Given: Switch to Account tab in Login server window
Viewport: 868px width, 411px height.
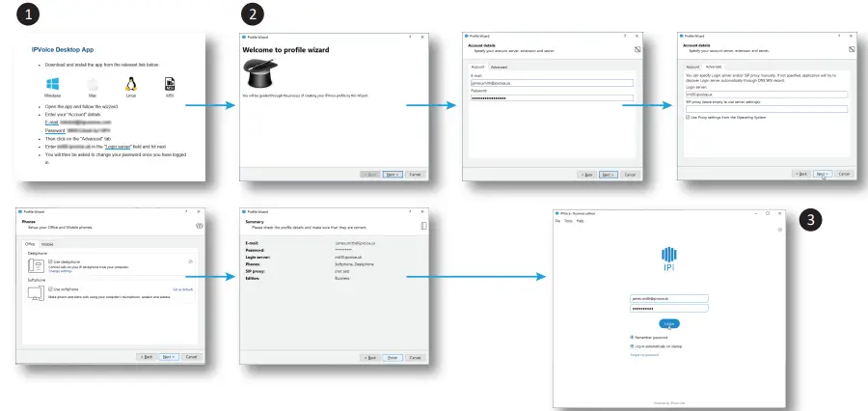Looking at the screenshot, I should [692, 67].
